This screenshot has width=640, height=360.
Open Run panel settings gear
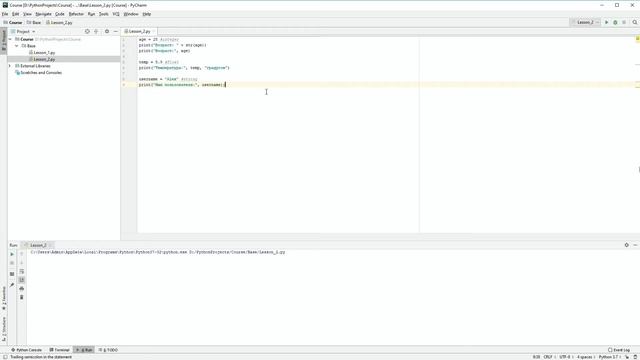pos(627,245)
